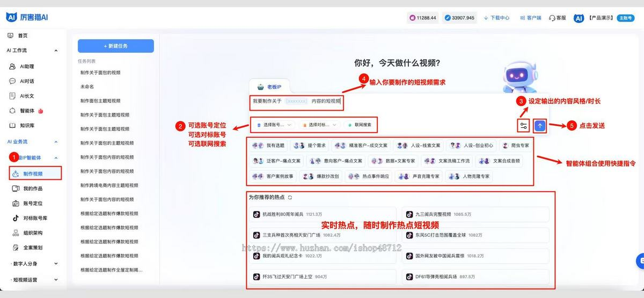Screen dimensions: 644x298
Task: Select 制作视频 in the sidebar
Action: point(35,173)
